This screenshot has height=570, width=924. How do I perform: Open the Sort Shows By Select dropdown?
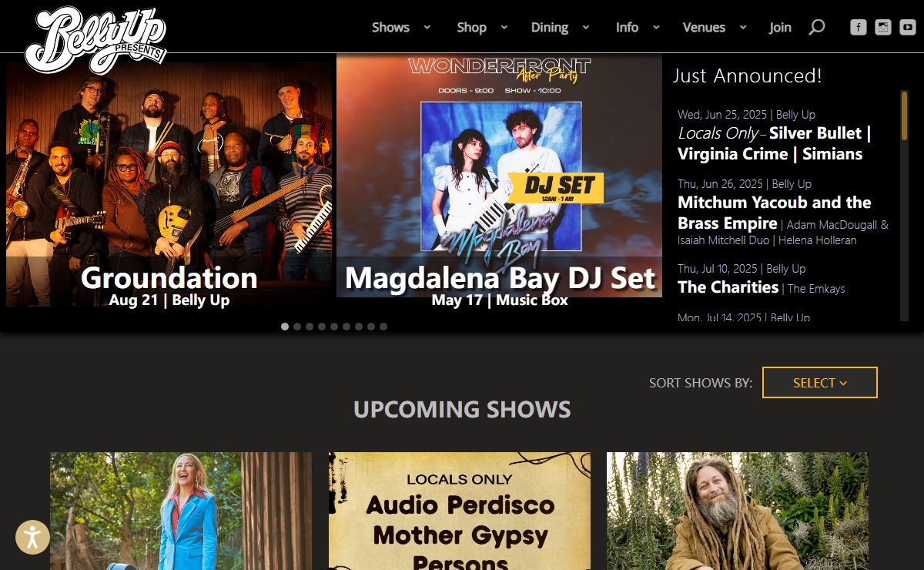[820, 383]
